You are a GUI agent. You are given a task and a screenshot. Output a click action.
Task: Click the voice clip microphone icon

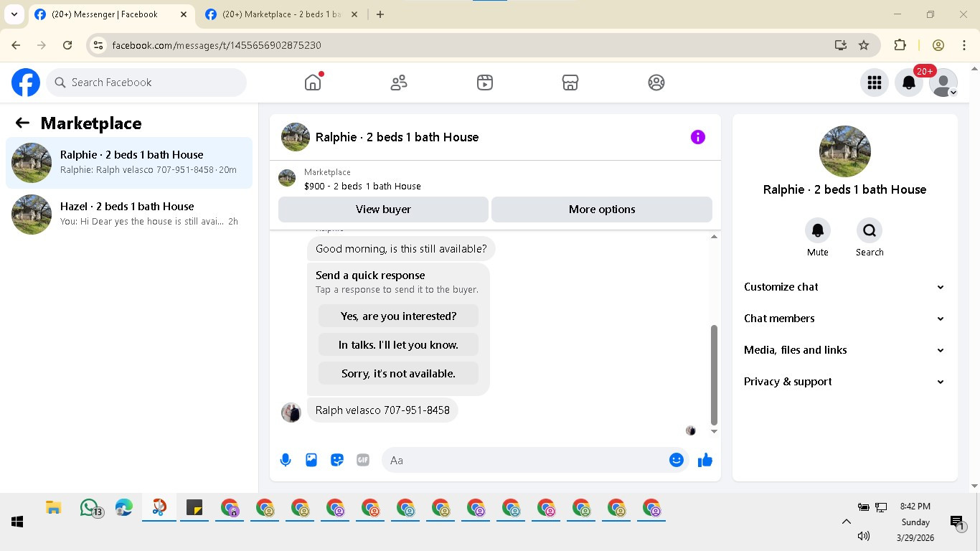286,461
